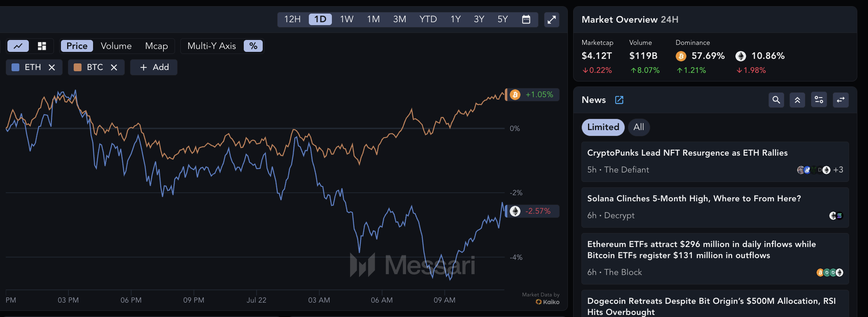
Task: Set timeframe to 12H
Action: click(292, 19)
